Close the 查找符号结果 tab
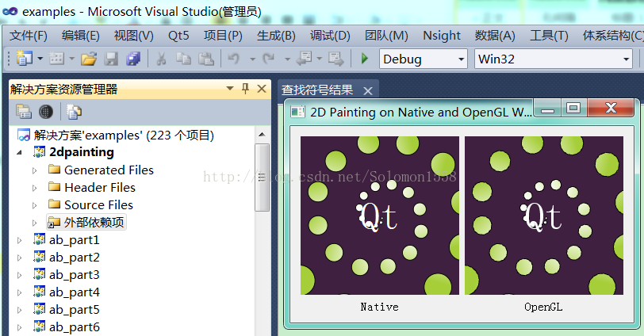Image resolution: width=644 pixels, height=336 pixels. click(368, 90)
